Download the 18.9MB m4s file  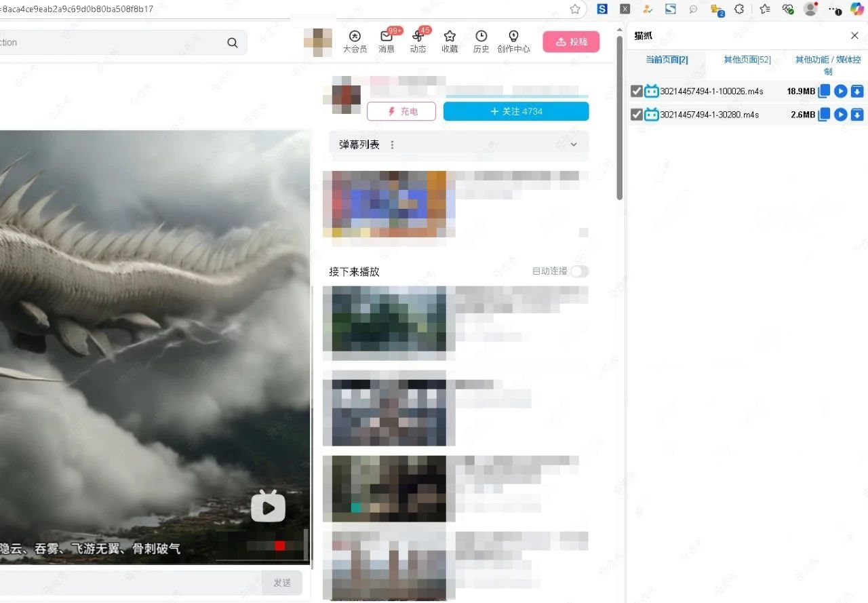(x=857, y=92)
